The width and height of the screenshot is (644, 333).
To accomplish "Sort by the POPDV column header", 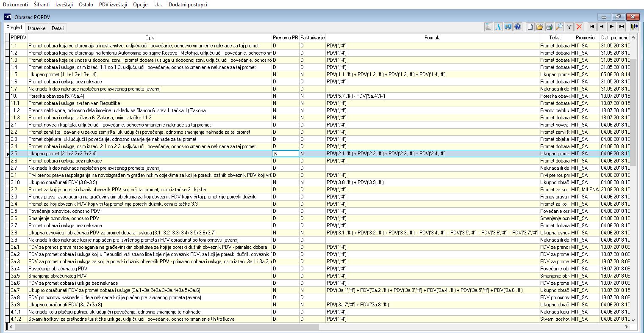I will click(18, 38).
